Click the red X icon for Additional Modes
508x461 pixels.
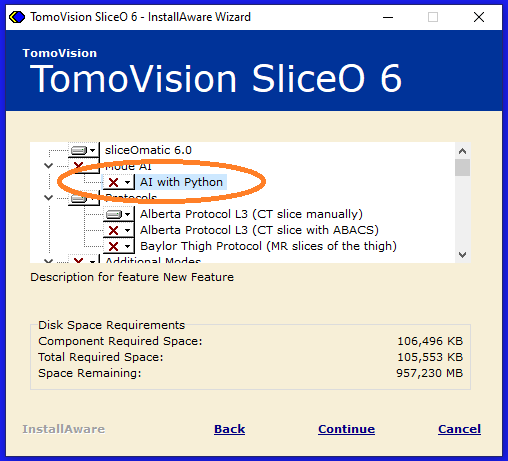coord(79,260)
